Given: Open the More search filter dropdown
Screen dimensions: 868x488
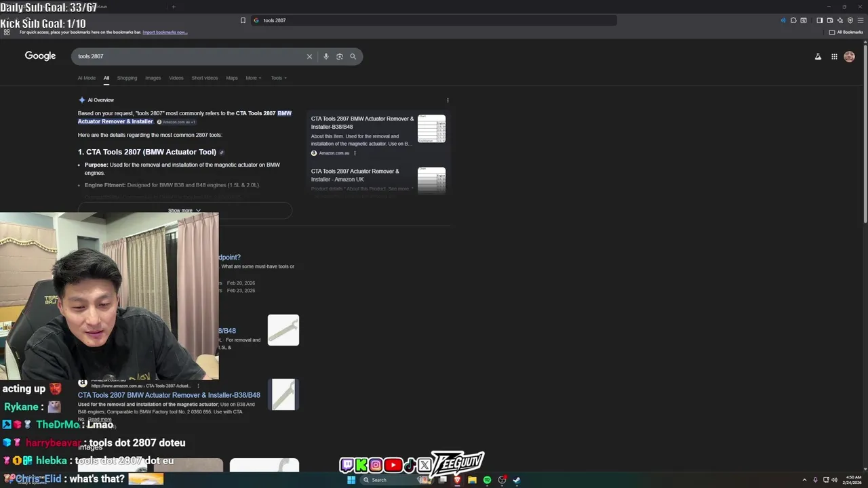Looking at the screenshot, I should (x=253, y=78).
